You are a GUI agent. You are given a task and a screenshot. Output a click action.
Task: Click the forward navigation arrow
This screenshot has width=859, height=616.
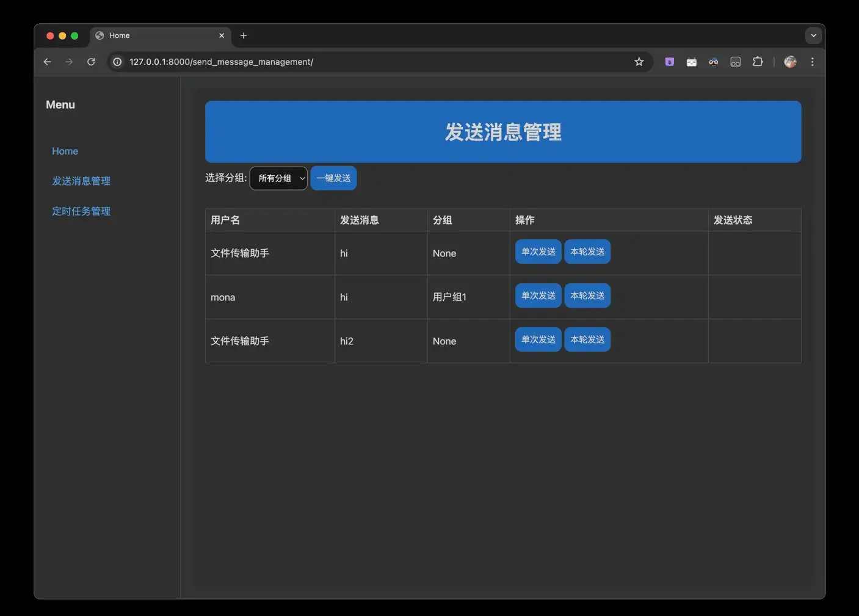[x=69, y=62]
